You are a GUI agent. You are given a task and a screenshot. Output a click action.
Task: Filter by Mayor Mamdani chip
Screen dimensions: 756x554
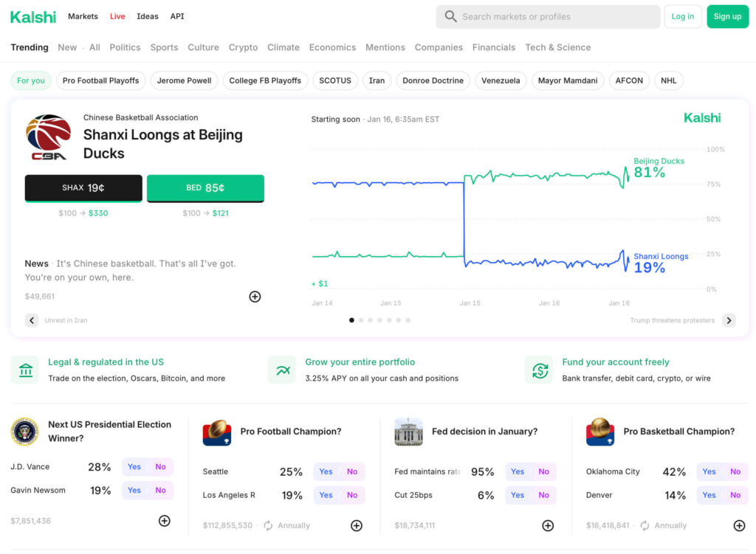tap(568, 80)
